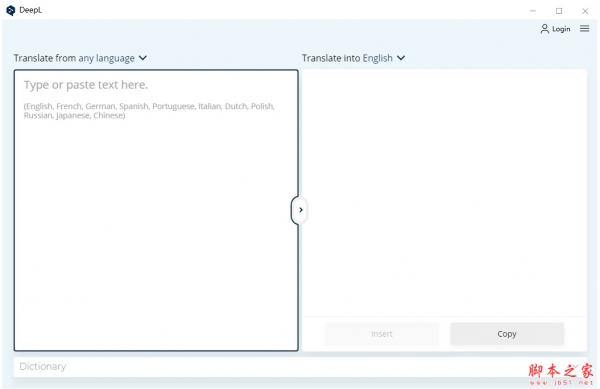Maximize the DeepL window
Image resolution: width=600 pixels, height=389 pixels.
559,11
